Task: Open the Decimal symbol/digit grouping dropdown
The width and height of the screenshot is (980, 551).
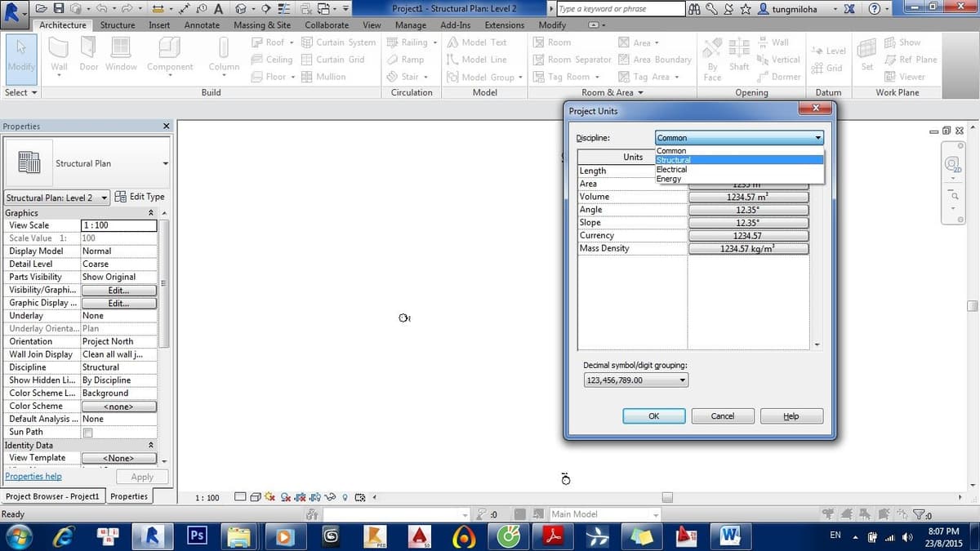Action: point(636,380)
